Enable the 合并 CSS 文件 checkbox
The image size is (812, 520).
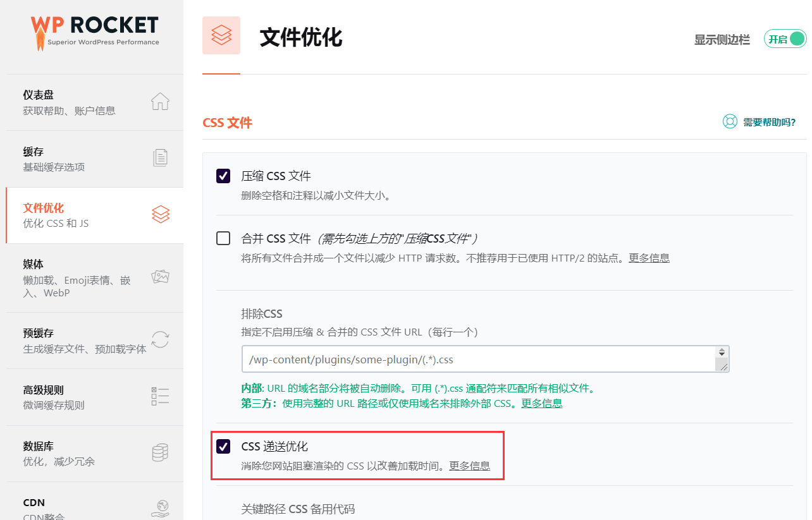click(223, 238)
